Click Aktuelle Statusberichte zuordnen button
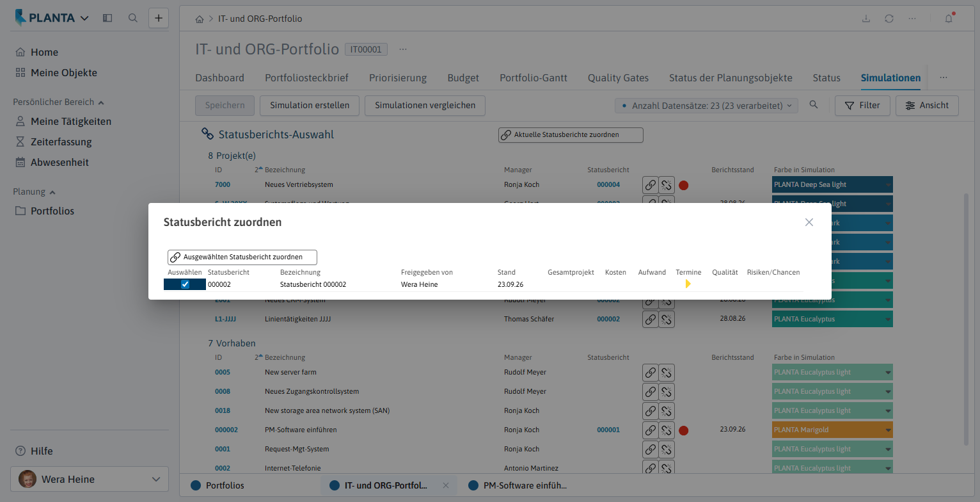The width and height of the screenshot is (980, 502). tap(571, 134)
